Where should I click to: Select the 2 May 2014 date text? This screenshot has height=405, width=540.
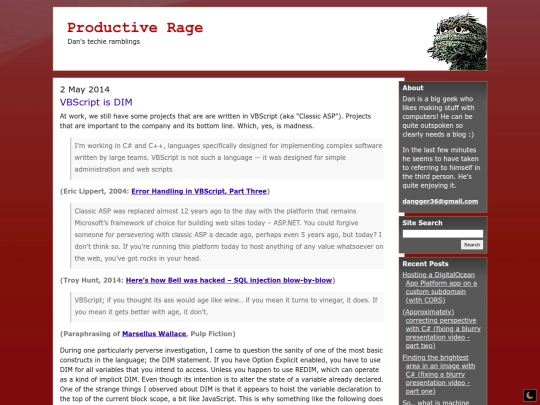[x=85, y=90]
